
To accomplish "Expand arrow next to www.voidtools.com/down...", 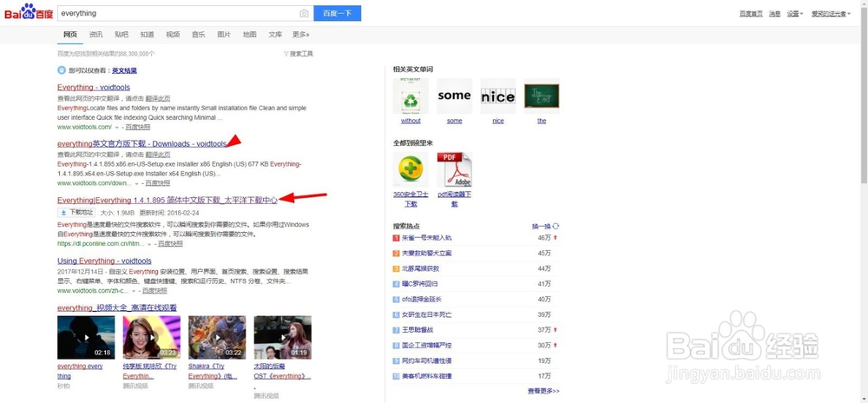I will point(137,183).
